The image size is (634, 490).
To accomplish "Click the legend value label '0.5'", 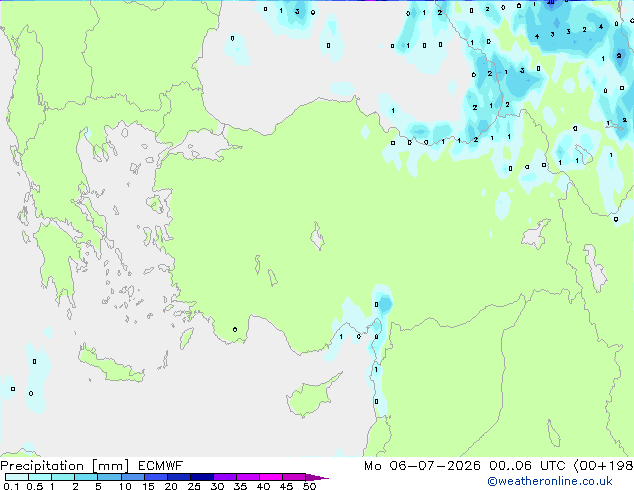I will (35, 486).
